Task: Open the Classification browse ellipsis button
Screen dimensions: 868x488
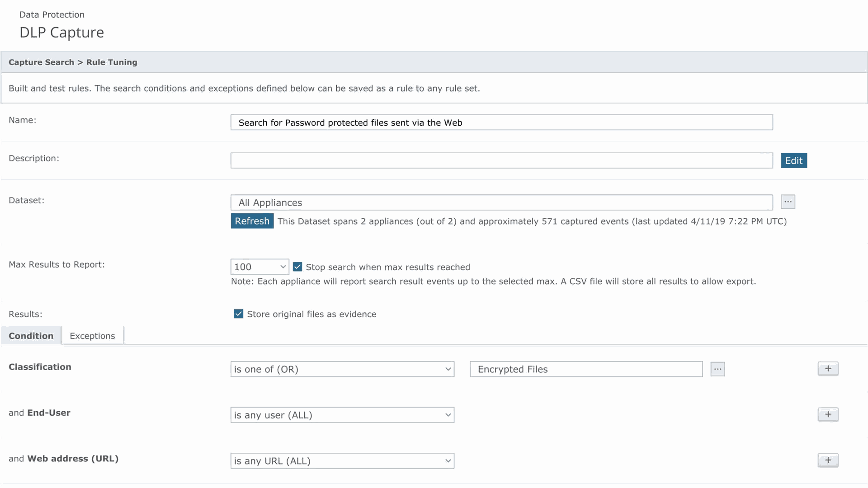Action: 717,369
